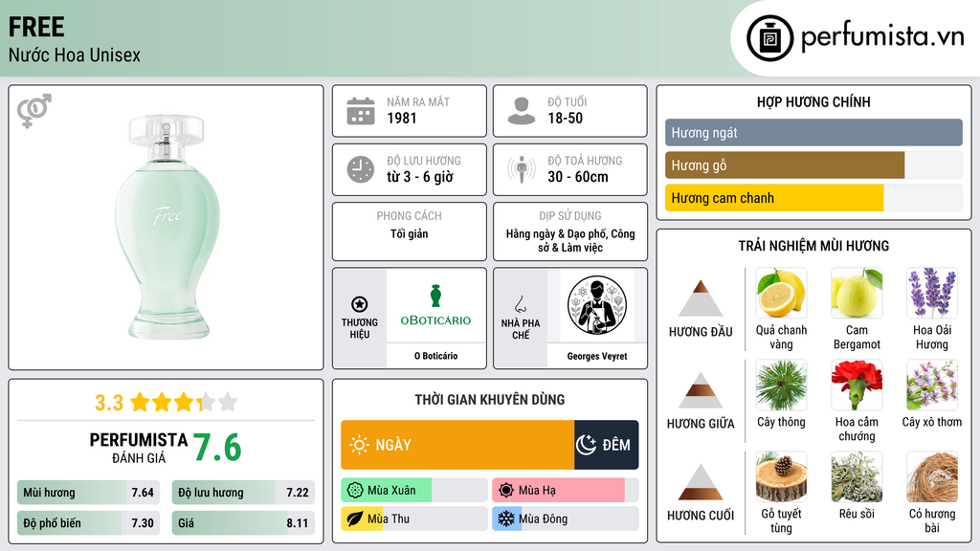Click the Hương giữa pyramid icon
Viewport: 980px width, 551px height.
[x=701, y=390]
